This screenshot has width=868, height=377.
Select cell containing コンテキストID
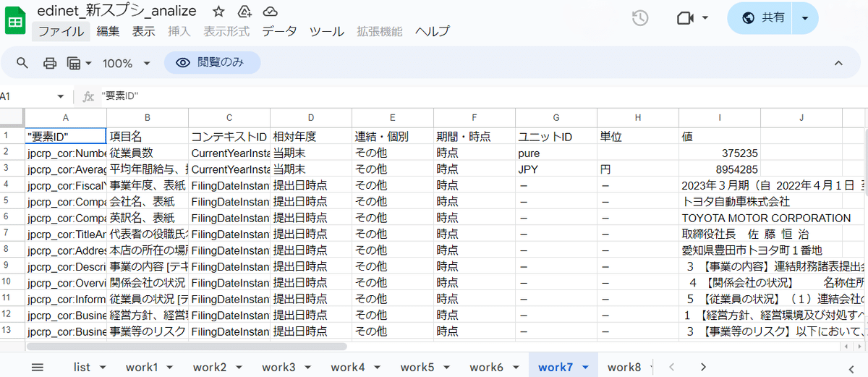(x=229, y=136)
